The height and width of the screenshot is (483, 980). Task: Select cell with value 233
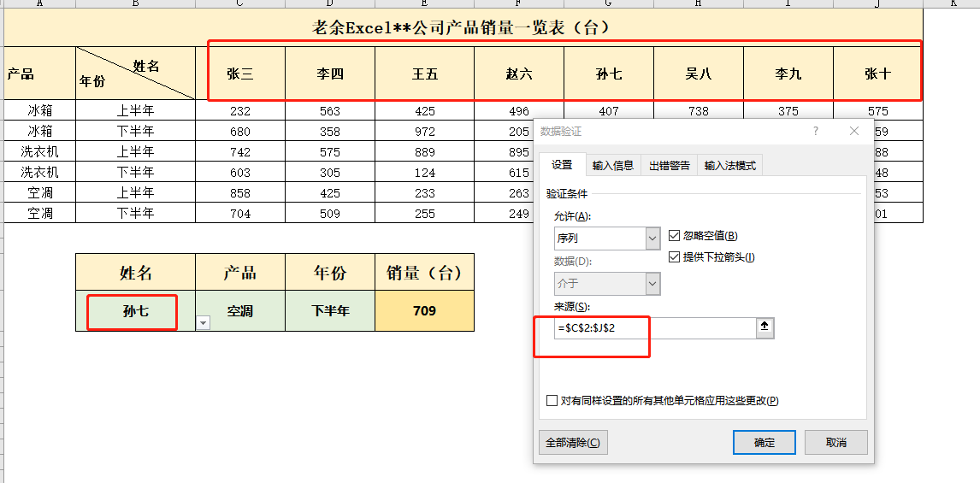click(424, 192)
